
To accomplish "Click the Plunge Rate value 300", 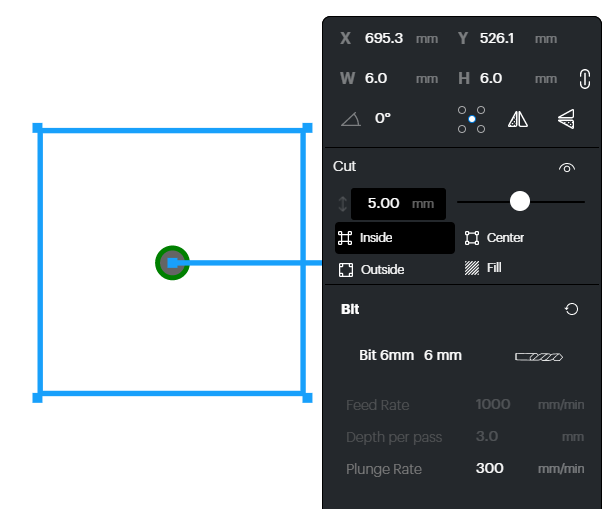I will coord(489,469).
